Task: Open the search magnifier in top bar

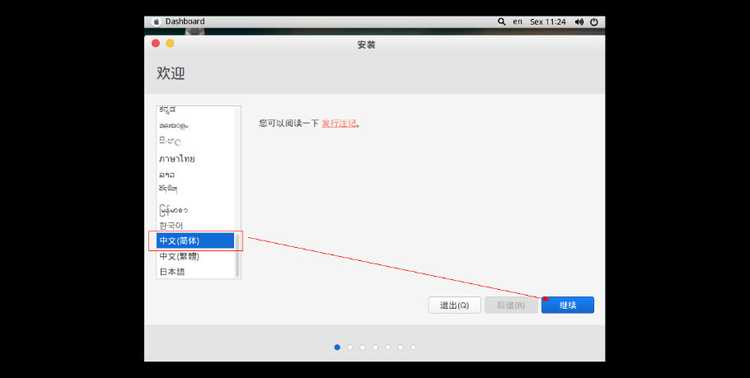Action: 501,22
